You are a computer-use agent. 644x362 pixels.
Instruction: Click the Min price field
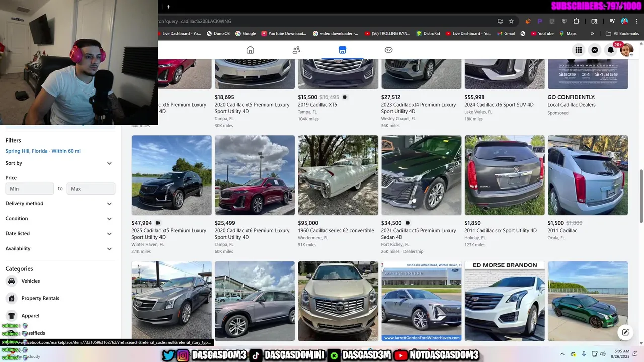coord(30,189)
